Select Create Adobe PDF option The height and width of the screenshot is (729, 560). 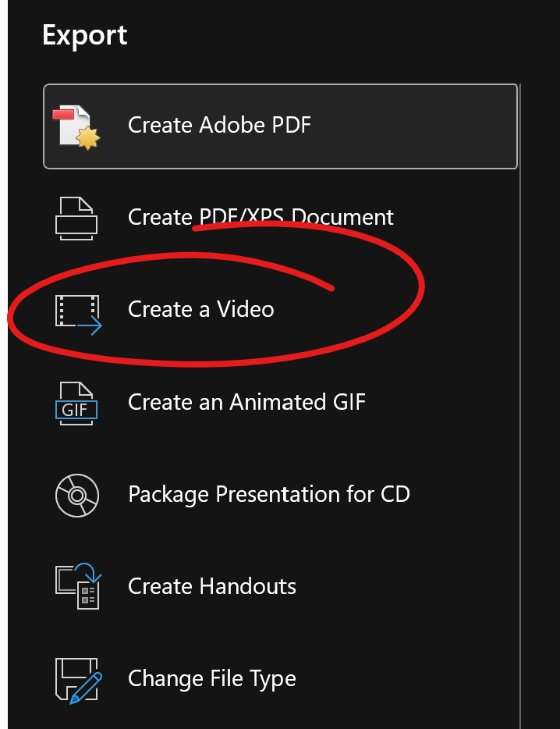click(280, 126)
